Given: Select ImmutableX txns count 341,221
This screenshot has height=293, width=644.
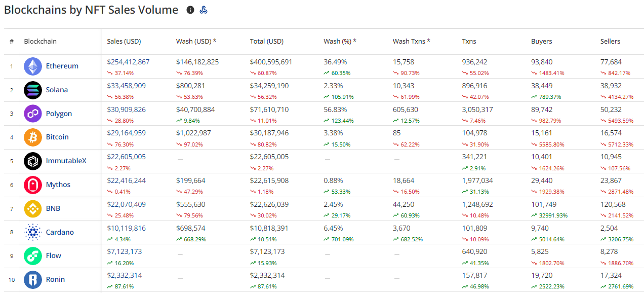Looking at the screenshot, I should (x=475, y=157).
